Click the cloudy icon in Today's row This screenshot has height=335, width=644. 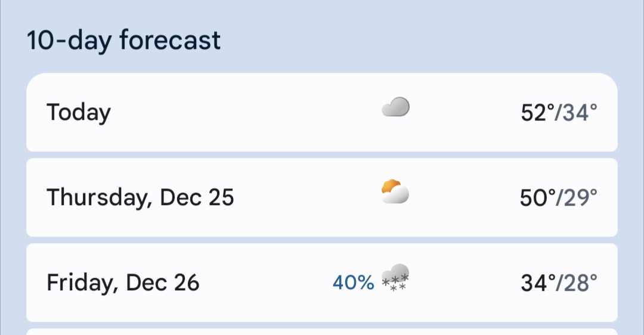(x=395, y=108)
